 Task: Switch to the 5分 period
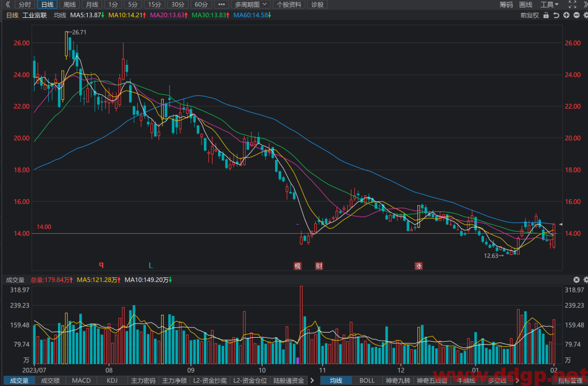point(133,5)
